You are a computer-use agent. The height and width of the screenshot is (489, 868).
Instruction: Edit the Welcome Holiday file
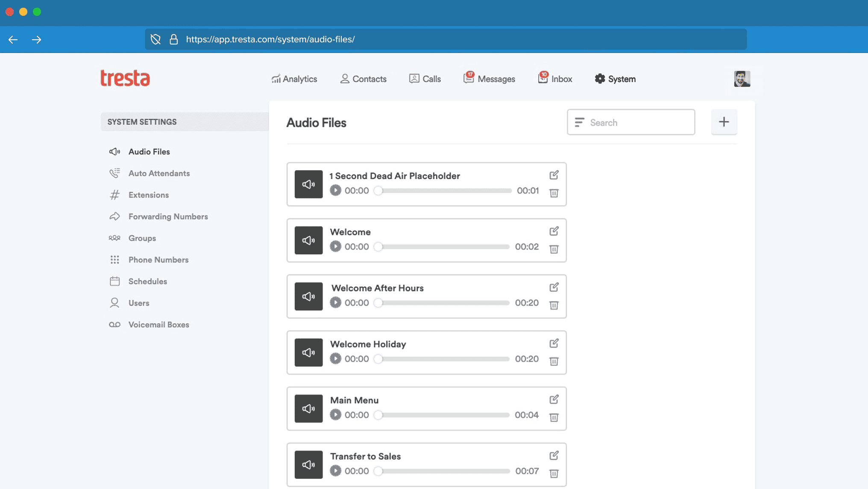coord(554,343)
